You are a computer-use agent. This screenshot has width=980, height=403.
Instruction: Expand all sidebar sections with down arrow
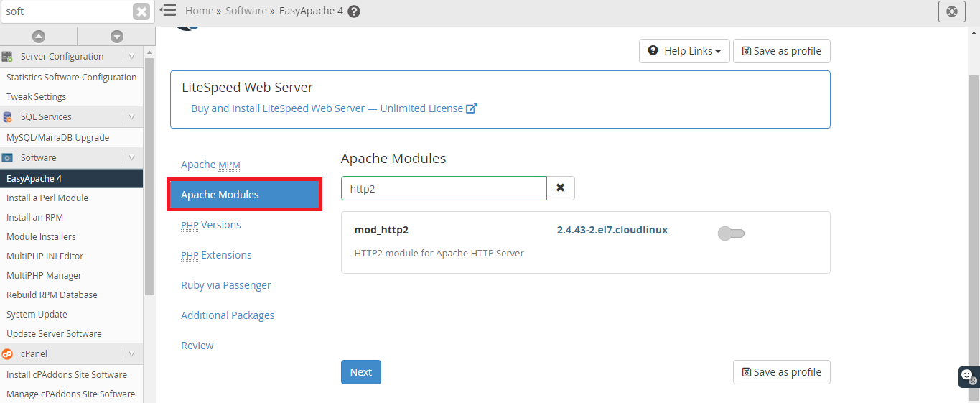pos(117,36)
